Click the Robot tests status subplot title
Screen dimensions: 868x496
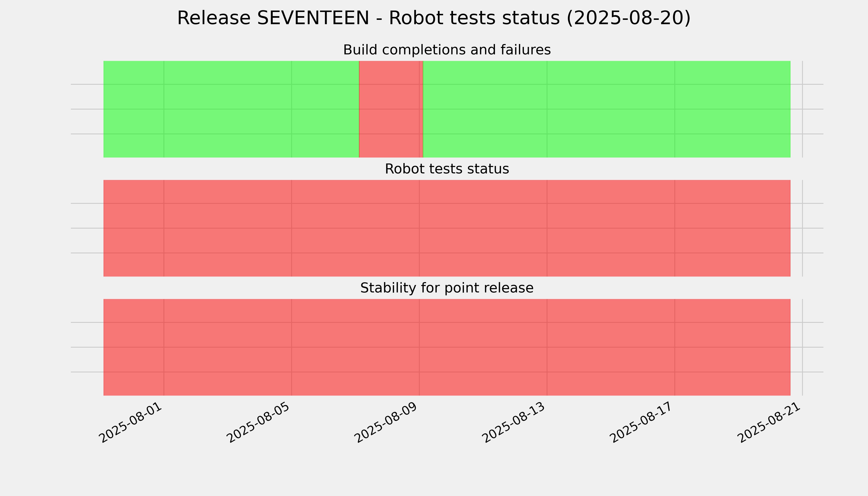(x=447, y=169)
